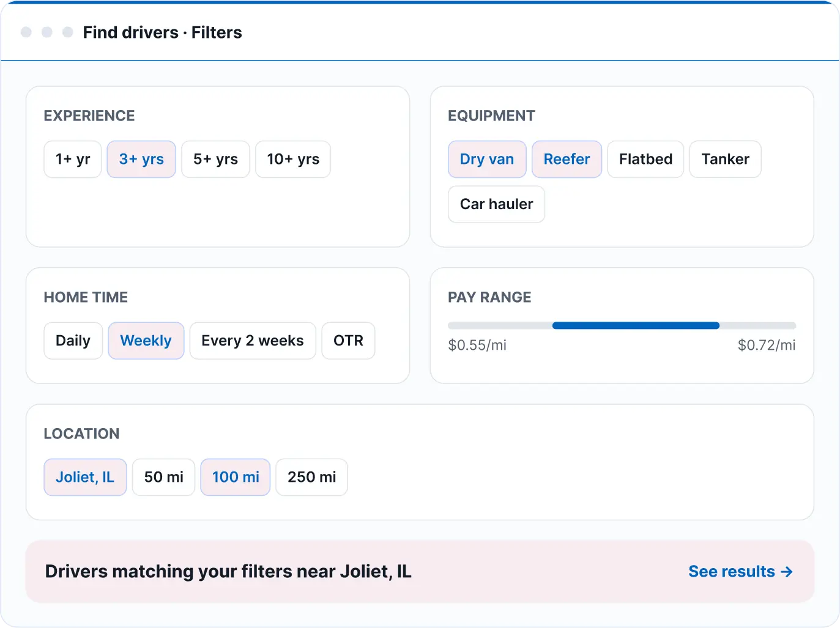Pick the 10+ yrs experience chip
Image resolution: width=840 pixels, height=628 pixels.
pyautogui.click(x=293, y=160)
